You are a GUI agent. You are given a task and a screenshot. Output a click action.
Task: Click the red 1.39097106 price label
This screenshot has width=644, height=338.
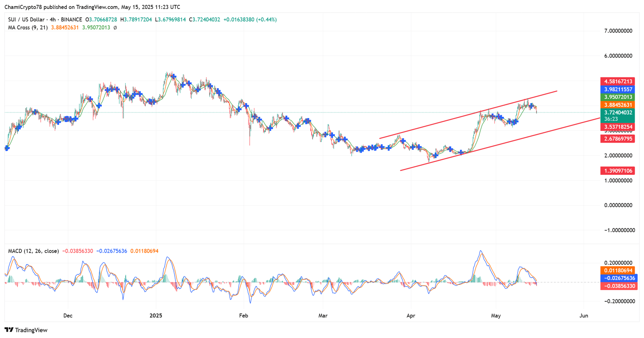pyautogui.click(x=617, y=171)
